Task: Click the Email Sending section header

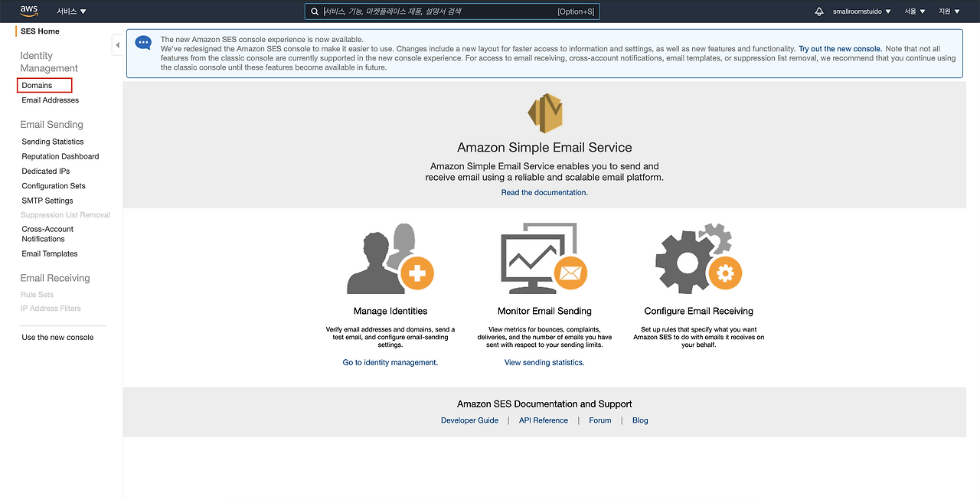Action: (x=52, y=124)
